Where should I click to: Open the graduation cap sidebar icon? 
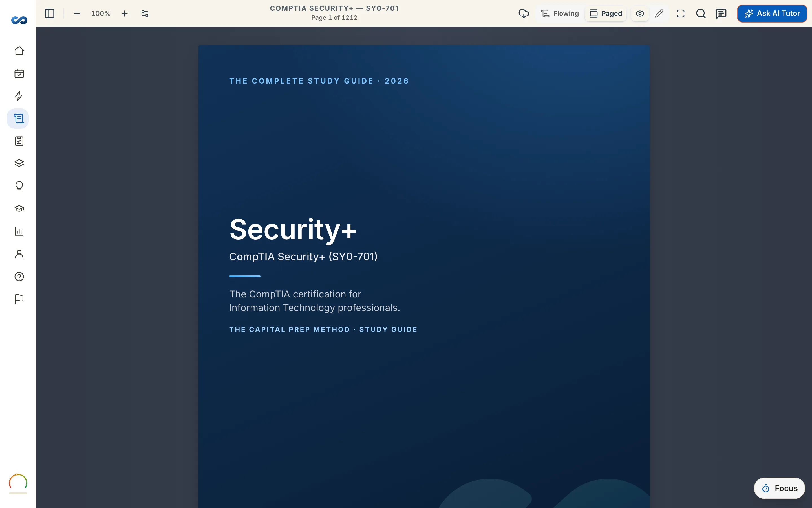point(19,209)
